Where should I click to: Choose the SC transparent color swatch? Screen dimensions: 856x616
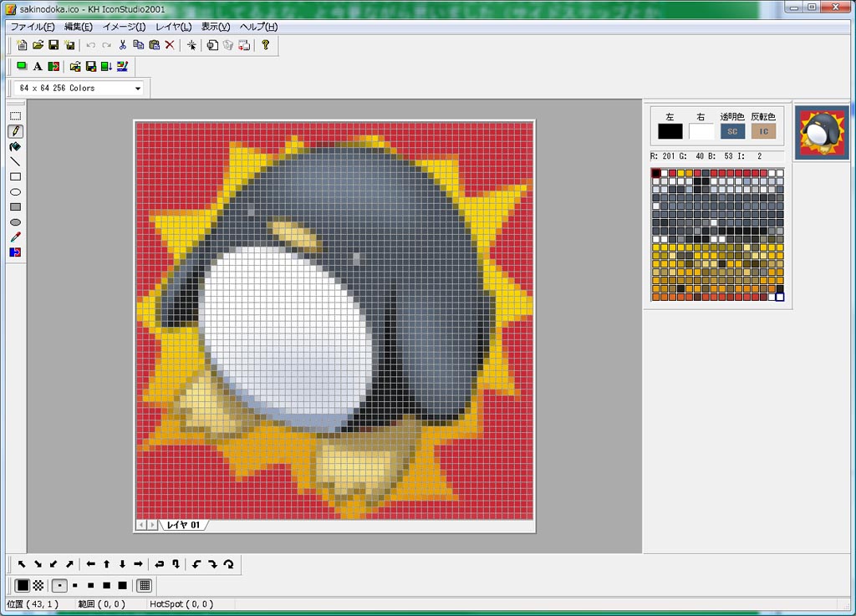point(732,131)
